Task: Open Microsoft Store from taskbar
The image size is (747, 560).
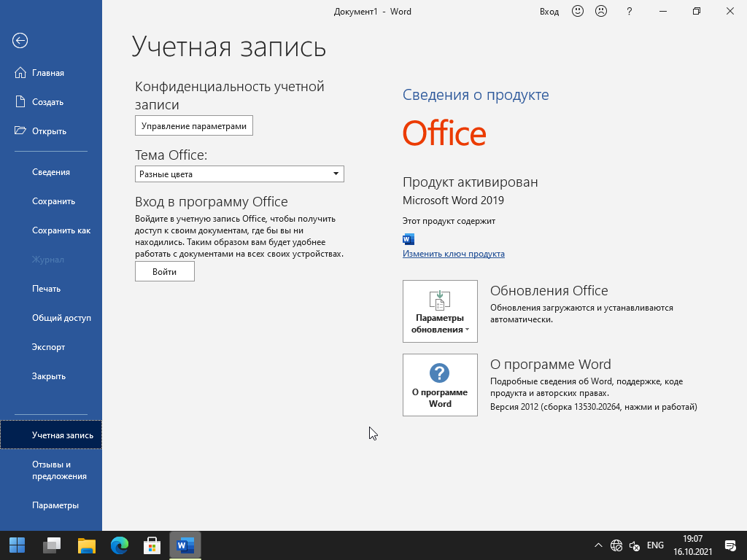Action: click(152, 545)
